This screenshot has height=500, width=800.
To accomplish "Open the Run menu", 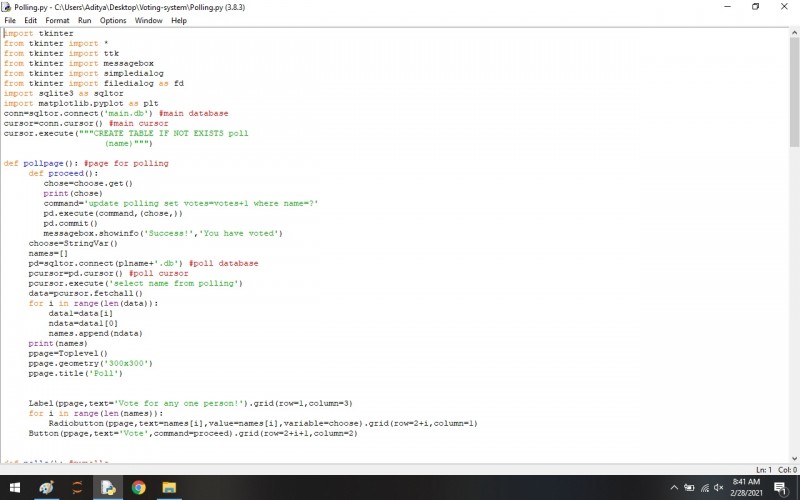I will coord(85,20).
